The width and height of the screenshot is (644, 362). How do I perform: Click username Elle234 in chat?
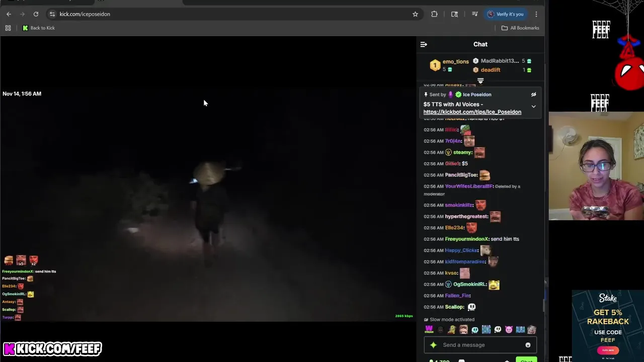click(x=454, y=228)
